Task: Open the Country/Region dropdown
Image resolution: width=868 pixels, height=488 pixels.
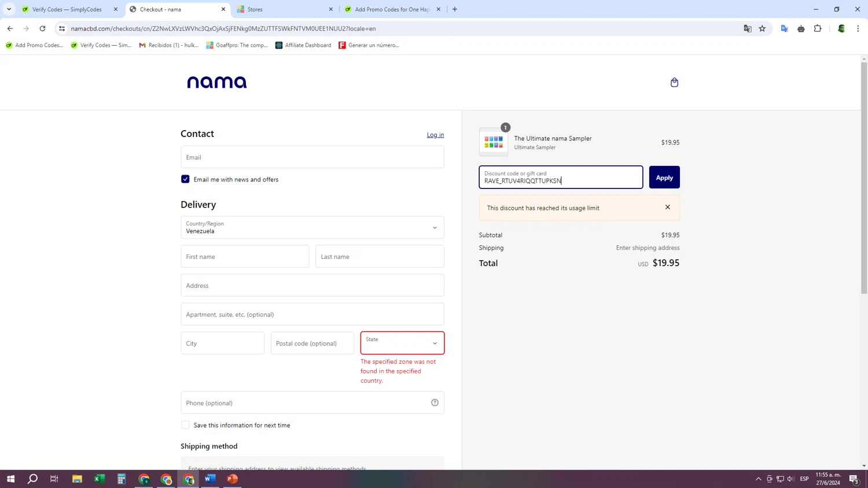Action: click(312, 227)
